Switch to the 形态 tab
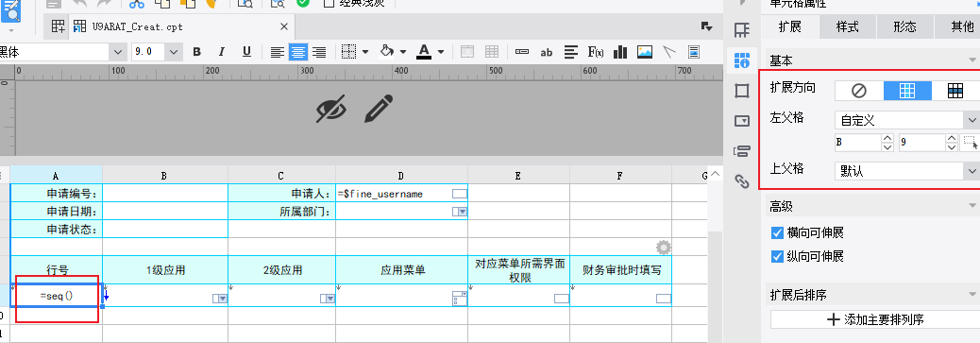The image size is (980, 343). 905,26
